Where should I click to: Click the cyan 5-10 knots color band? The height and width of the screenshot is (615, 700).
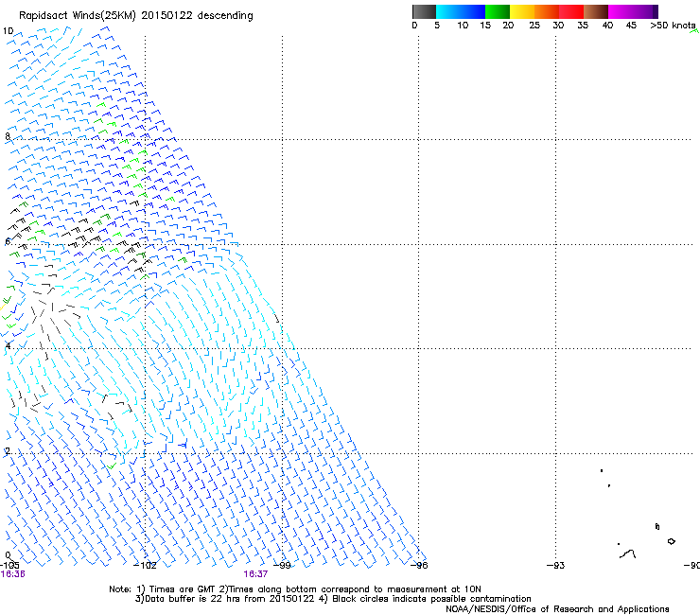click(x=448, y=11)
